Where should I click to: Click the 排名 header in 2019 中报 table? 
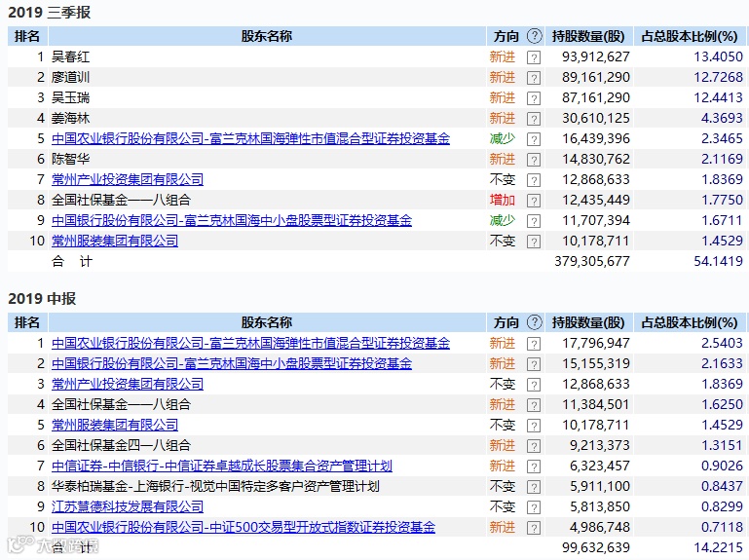click(x=27, y=322)
